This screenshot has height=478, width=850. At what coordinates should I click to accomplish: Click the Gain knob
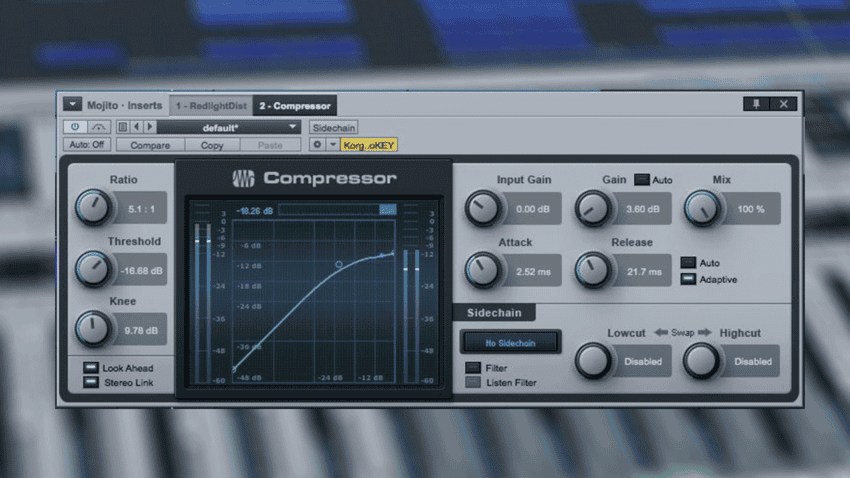click(593, 208)
